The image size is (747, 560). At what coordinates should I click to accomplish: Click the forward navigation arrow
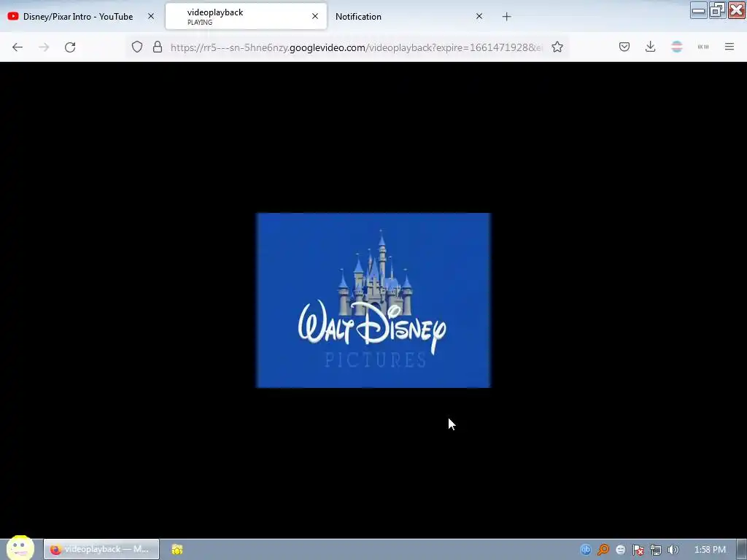[x=44, y=47]
